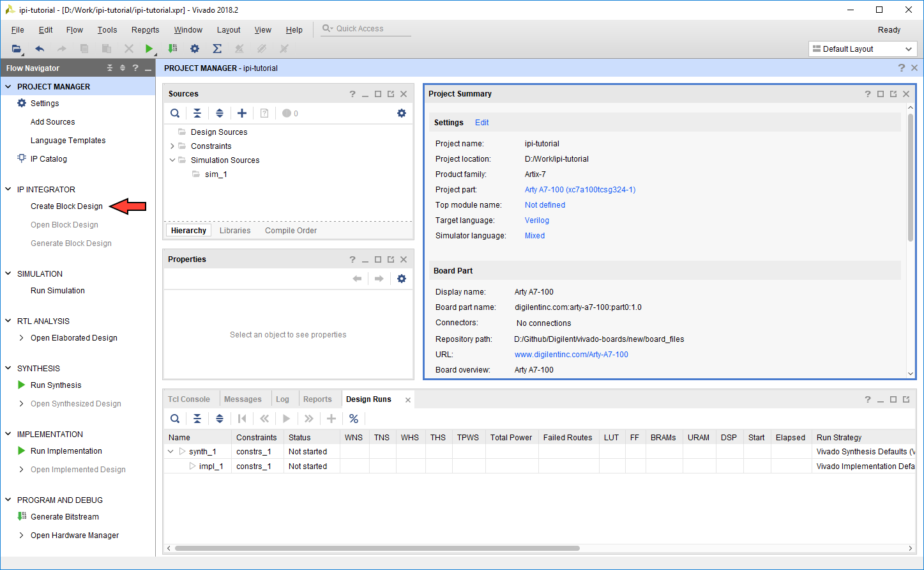Click the Quick Access search field

pyautogui.click(x=366, y=29)
